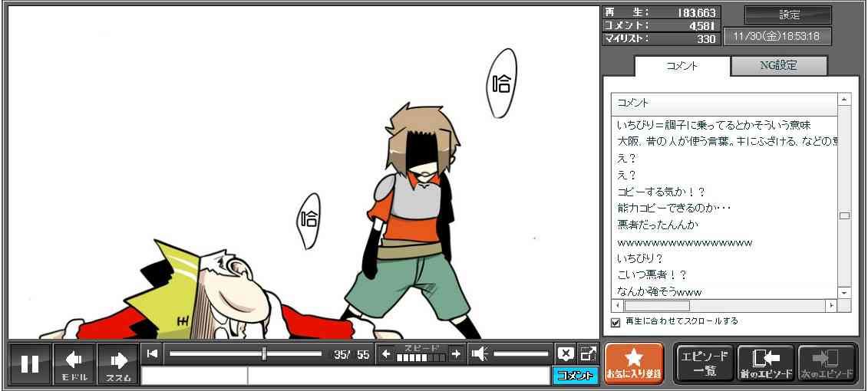This screenshot has width=868, height=391.
Task: Mute audio using the speaker icon
Action: pyautogui.click(x=480, y=353)
